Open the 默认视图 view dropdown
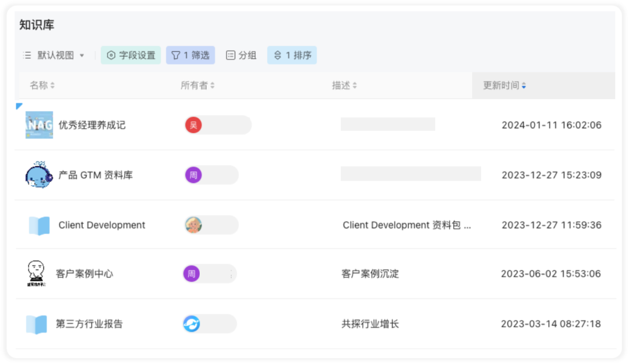This screenshot has width=629, height=364. (54, 55)
